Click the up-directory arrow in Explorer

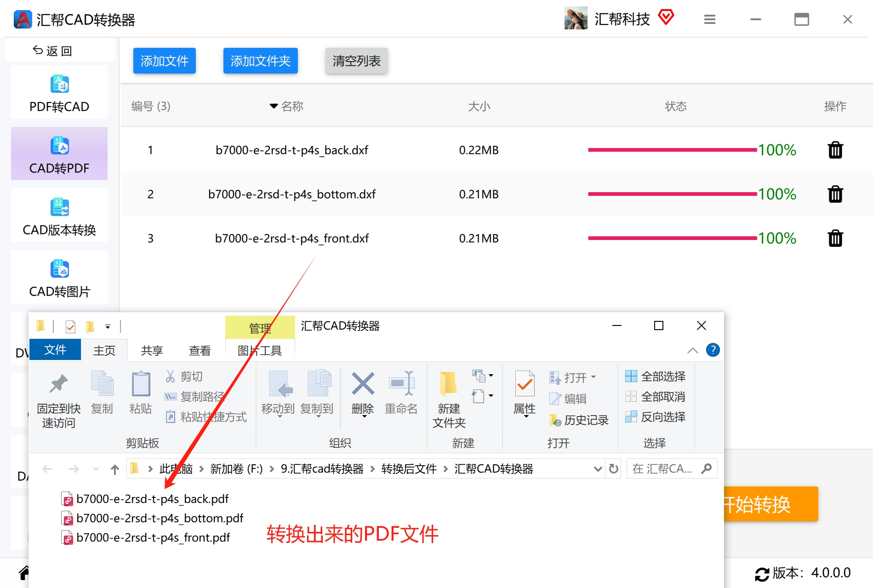click(115, 469)
